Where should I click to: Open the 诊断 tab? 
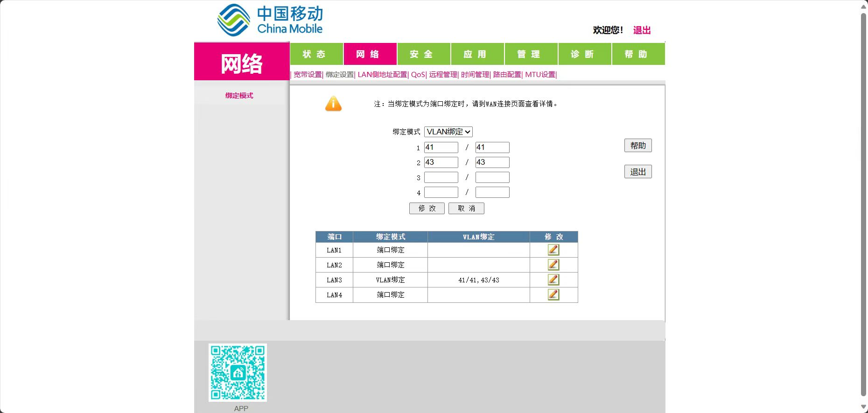click(x=585, y=54)
